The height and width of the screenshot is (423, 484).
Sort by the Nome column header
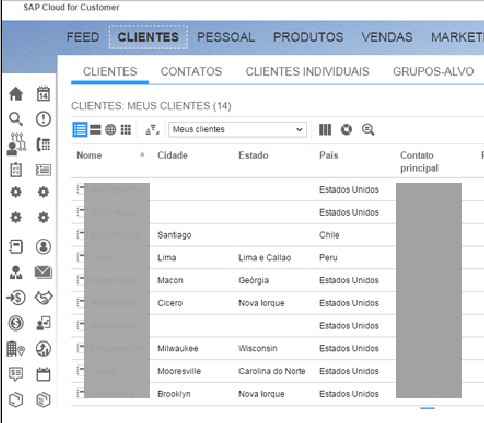(x=89, y=155)
